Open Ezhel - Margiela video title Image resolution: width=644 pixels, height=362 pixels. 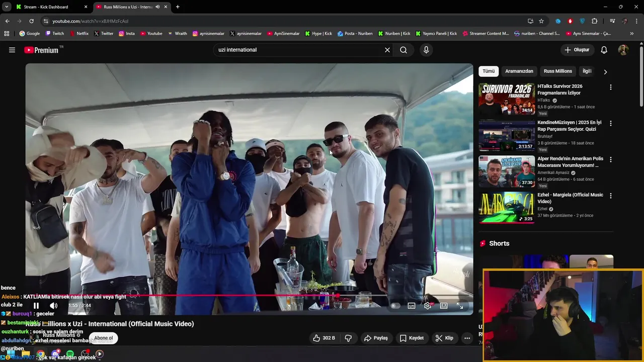570,198
